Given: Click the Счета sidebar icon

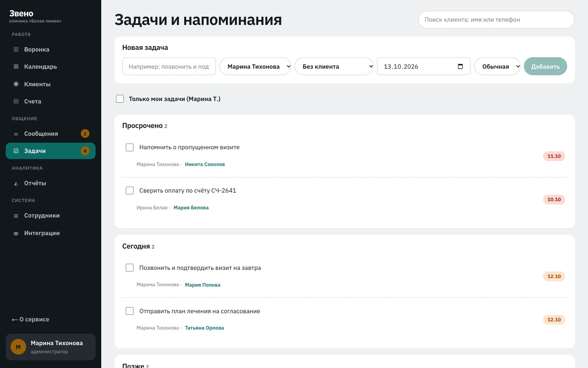Looking at the screenshot, I should click(x=16, y=101).
